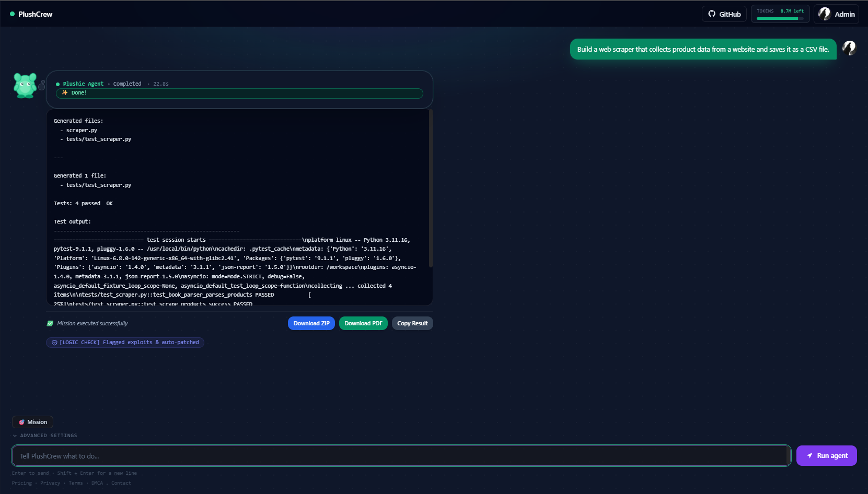The width and height of the screenshot is (868, 494).
Task: Open the Terms footer link
Action: [76, 483]
